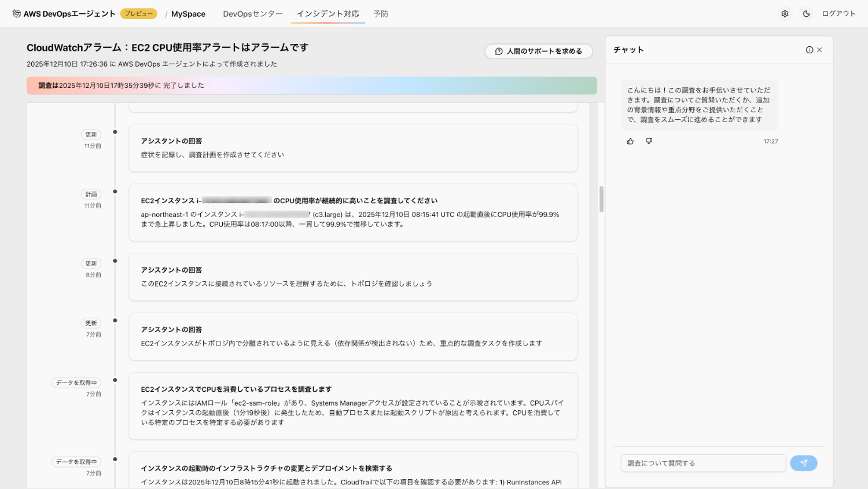Click the investigation timeline scrollbar
The height and width of the screenshot is (489, 868).
point(601,199)
